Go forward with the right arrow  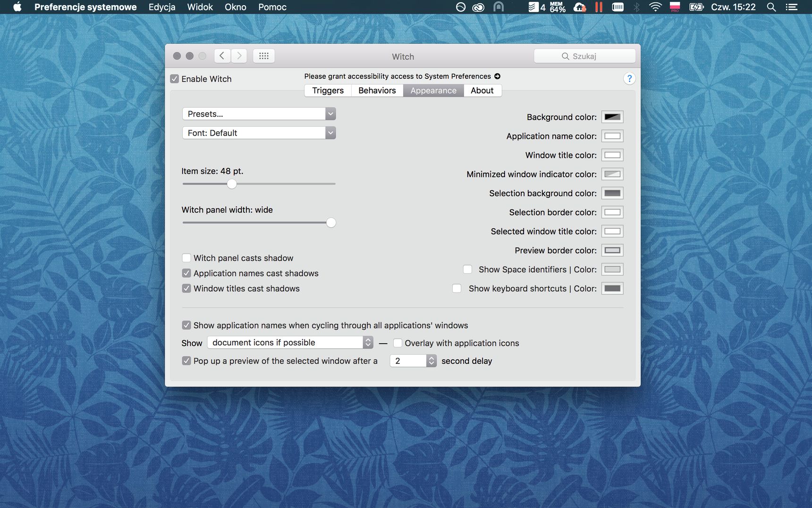coord(239,56)
